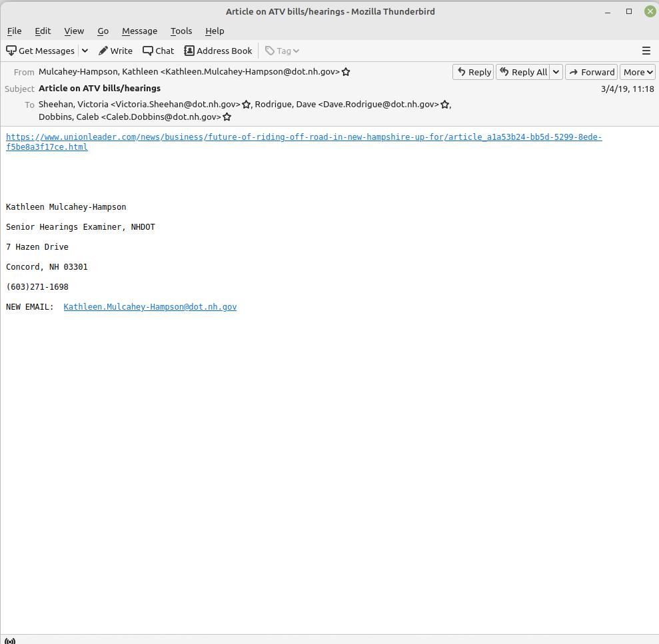Open the Address Book
659x644 pixels.
click(218, 51)
